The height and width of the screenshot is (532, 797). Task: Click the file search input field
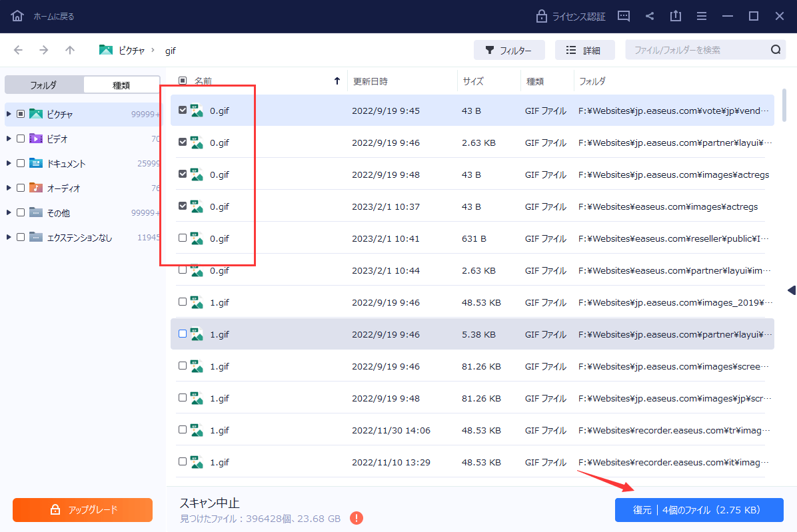[696, 50]
